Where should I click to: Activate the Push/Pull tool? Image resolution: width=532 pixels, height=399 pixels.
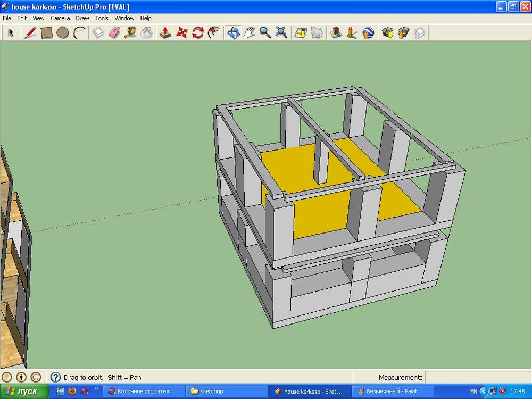coord(165,33)
